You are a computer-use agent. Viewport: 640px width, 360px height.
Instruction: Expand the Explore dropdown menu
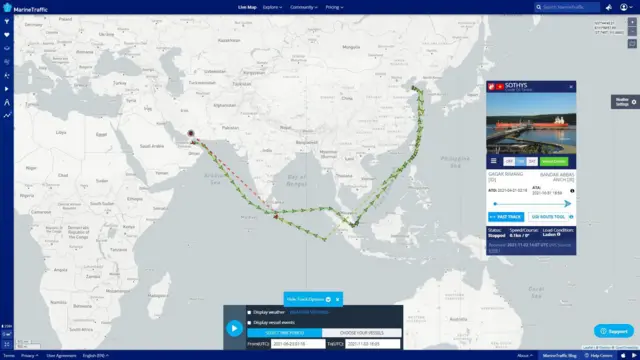pos(272,7)
